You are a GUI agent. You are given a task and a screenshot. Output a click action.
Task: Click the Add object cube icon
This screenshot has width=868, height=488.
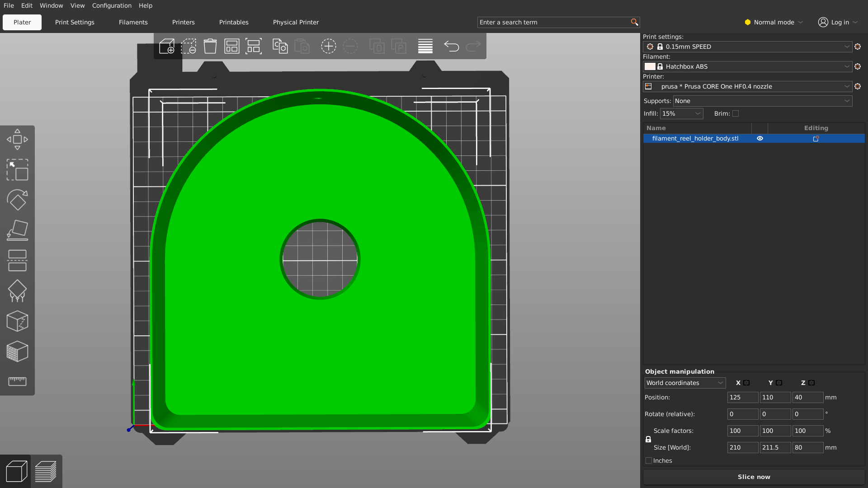pos(167,46)
